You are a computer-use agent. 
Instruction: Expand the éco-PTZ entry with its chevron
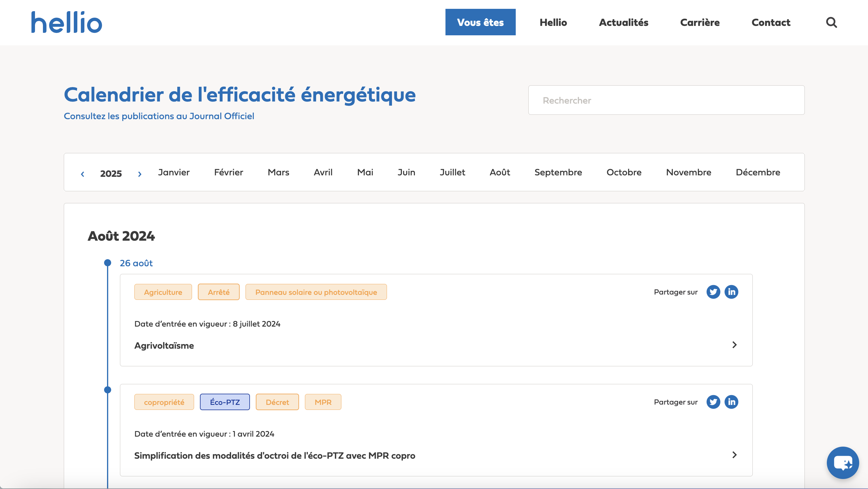tap(734, 455)
